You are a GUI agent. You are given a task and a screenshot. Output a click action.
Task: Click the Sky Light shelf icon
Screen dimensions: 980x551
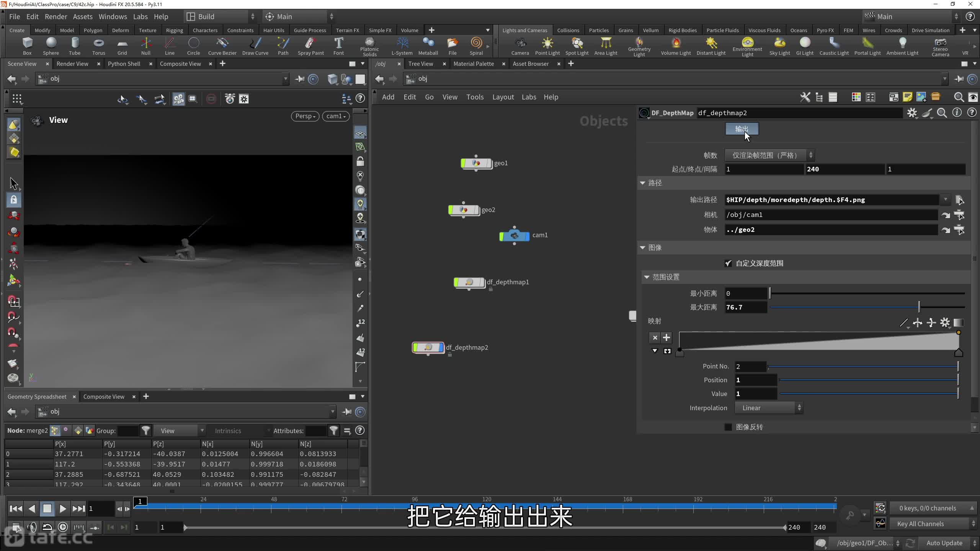click(x=779, y=46)
